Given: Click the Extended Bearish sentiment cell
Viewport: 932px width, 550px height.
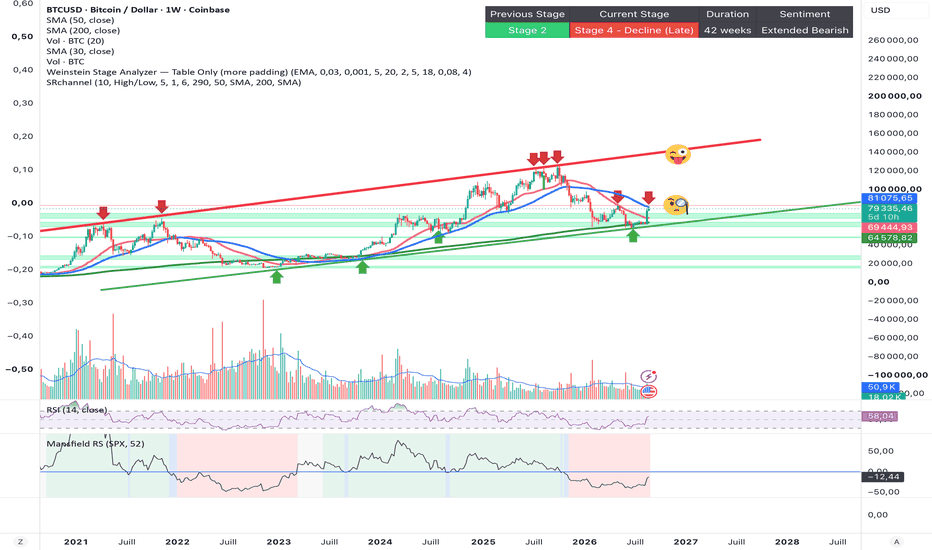Looking at the screenshot, I should click(805, 30).
